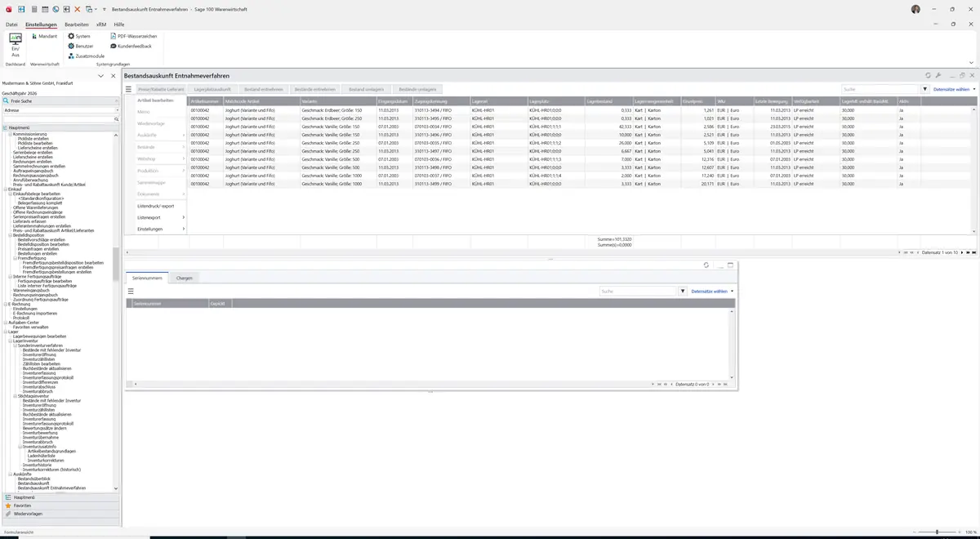Toggle the Dashboard Ein/Aus button
The height and width of the screenshot is (539, 980).
[x=16, y=43]
